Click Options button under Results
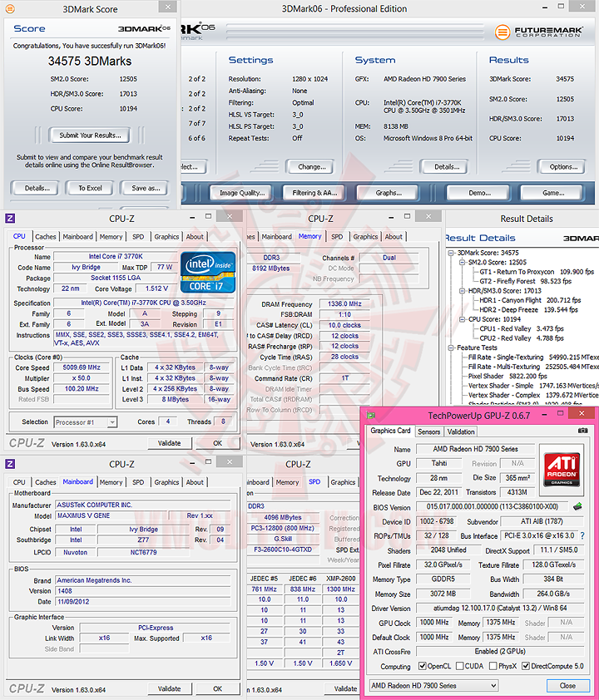Image resolution: width=599 pixels, height=700 pixels. [563, 166]
